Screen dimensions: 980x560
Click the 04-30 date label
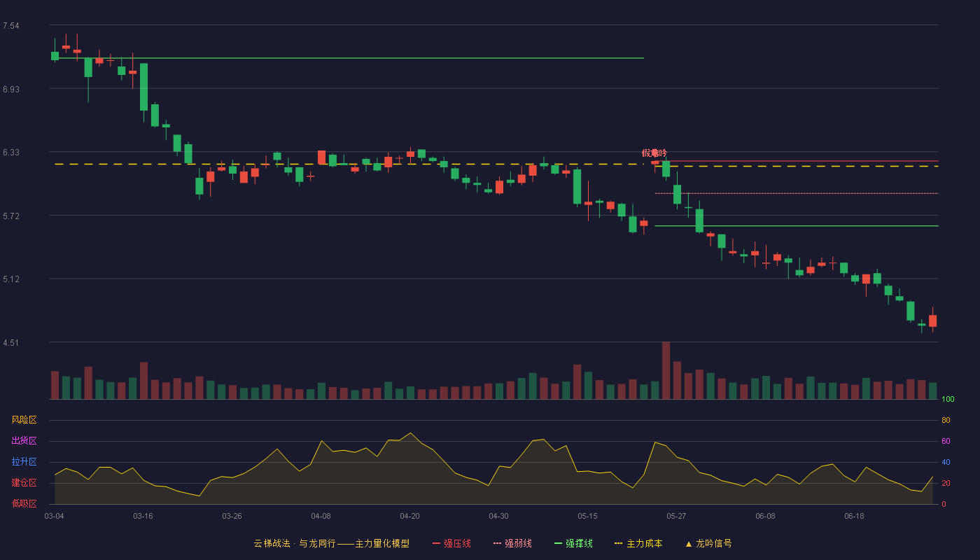(x=498, y=516)
